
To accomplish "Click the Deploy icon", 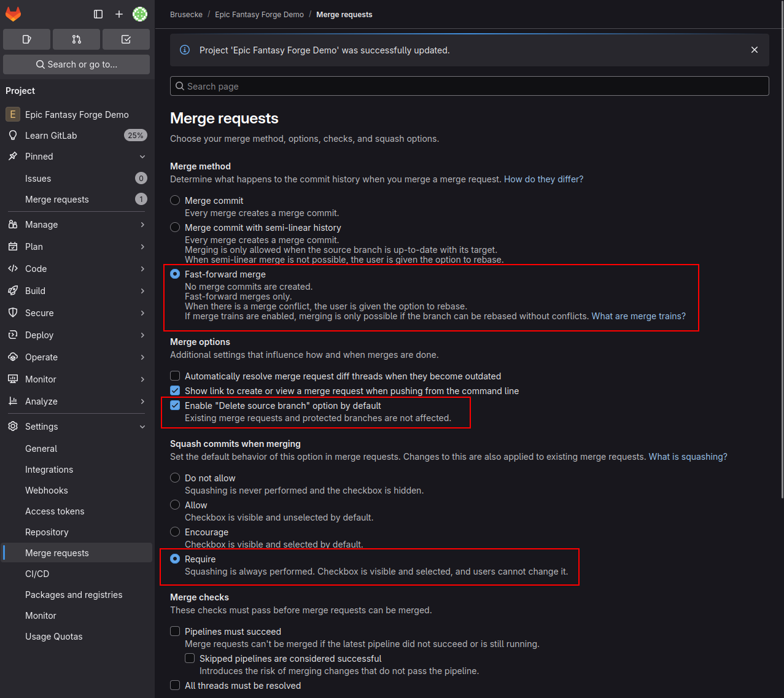I will (13, 335).
